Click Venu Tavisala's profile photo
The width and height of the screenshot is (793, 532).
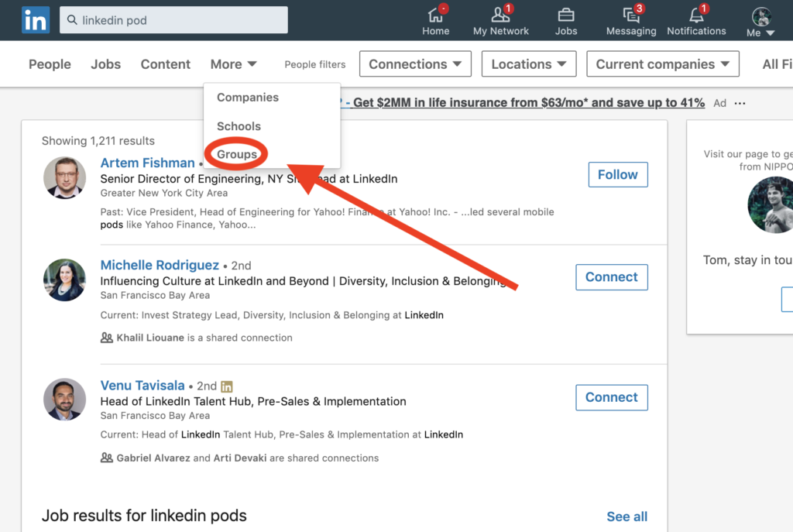pyautogui.click(x=65, y=400)
